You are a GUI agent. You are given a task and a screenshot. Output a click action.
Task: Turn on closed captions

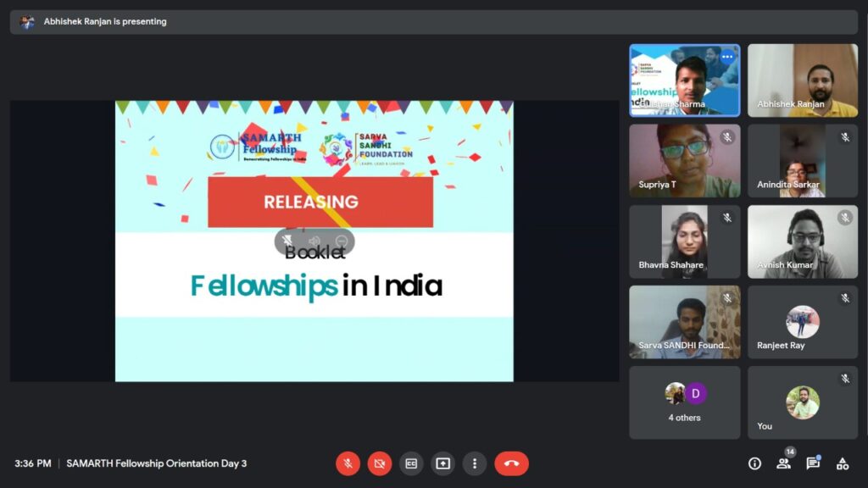tap(411, 463)
